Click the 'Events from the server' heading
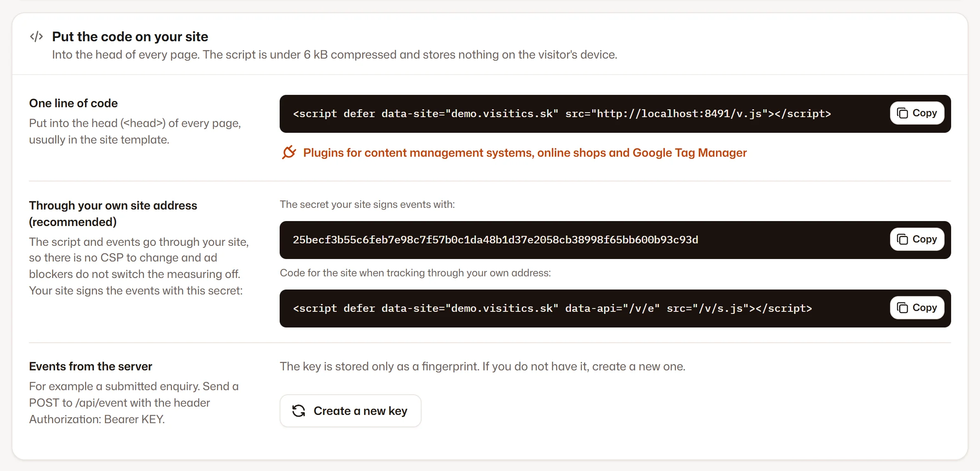The height and width of the screenshot is (471, 980). pos(90,366)
